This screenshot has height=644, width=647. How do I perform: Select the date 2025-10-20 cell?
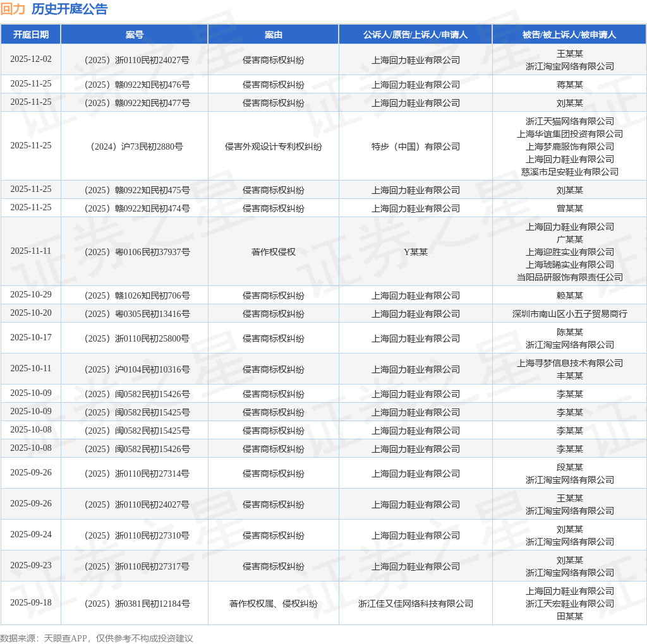(31, 313)
